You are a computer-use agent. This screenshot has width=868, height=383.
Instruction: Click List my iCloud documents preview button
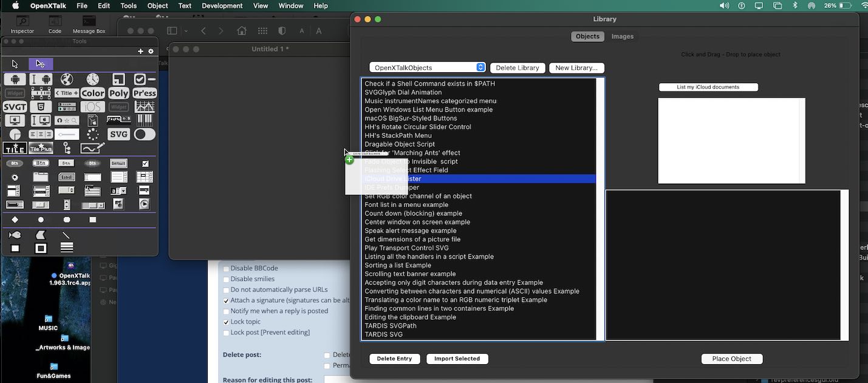[708, 87]
